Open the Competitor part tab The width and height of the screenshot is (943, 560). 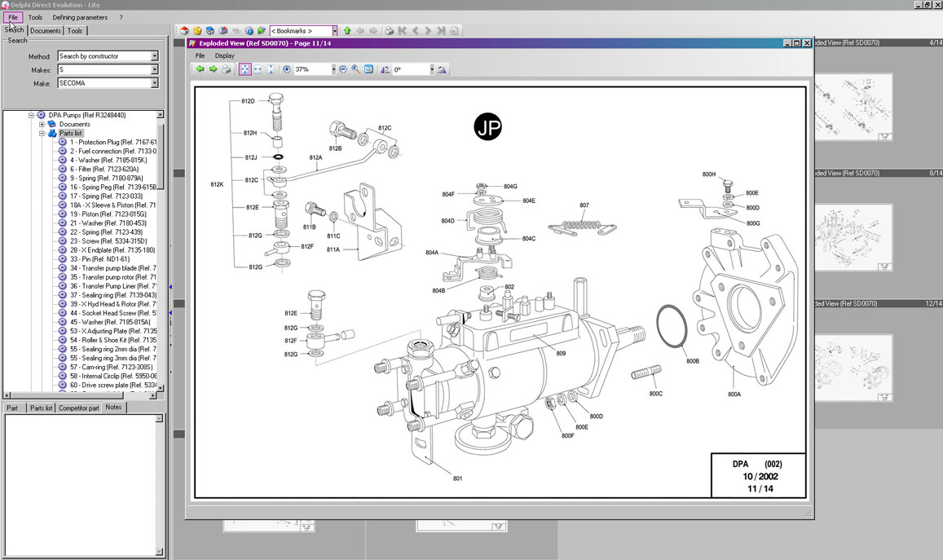click(78, 408)
